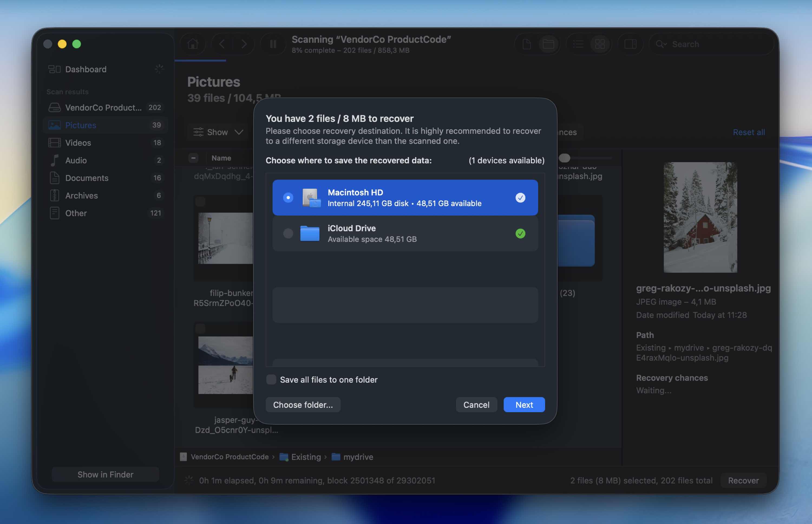This screenshot has height=524, width=812.
Task: Go back with the left arrow
Action: (222, 44)
